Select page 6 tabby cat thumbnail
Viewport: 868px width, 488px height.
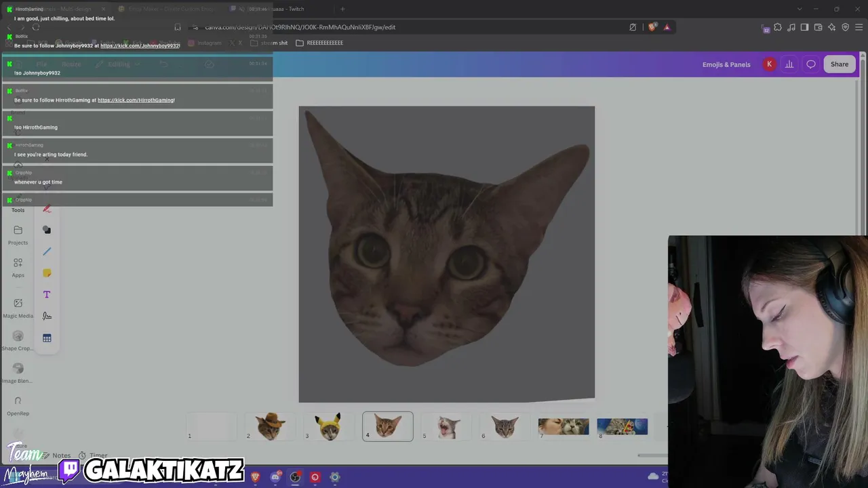(505, 426)
